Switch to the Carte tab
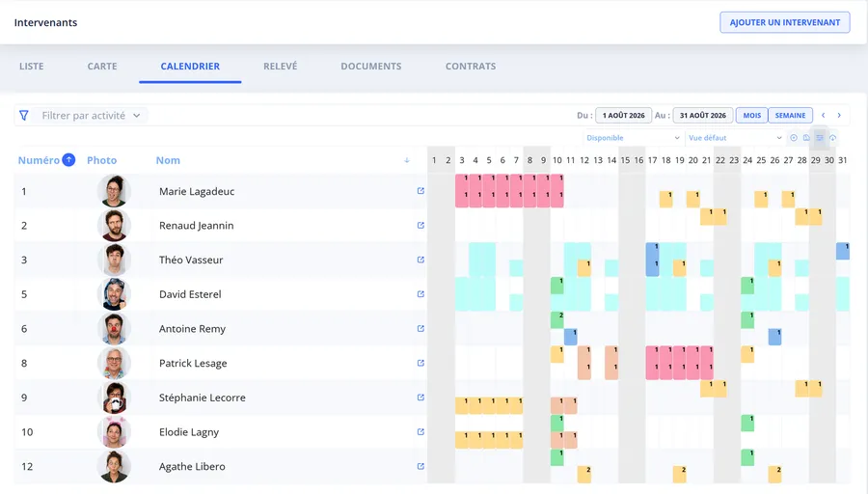This screenshot has width=868, height=494. [102, 66]
